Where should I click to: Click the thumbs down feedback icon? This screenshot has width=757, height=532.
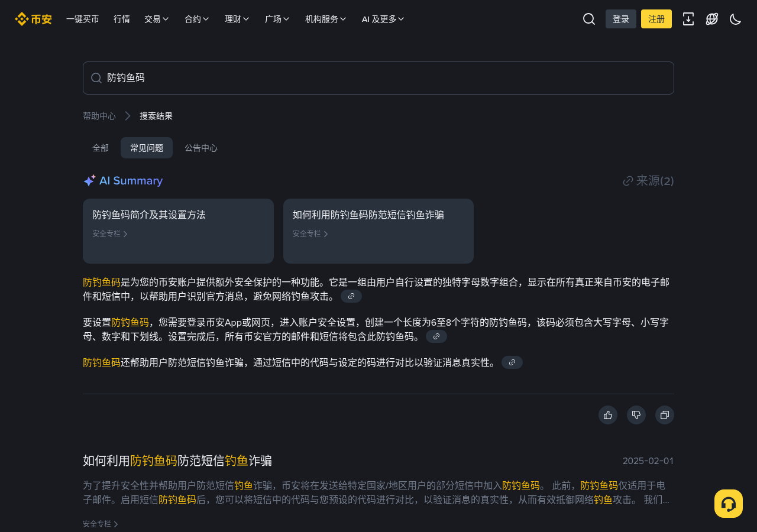point(636,415)
